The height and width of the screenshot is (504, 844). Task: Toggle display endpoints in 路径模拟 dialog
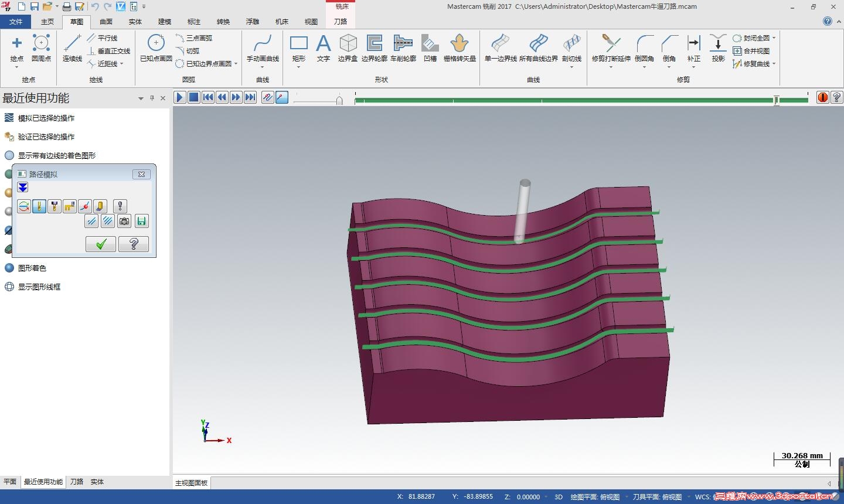(x=85, y=206)
